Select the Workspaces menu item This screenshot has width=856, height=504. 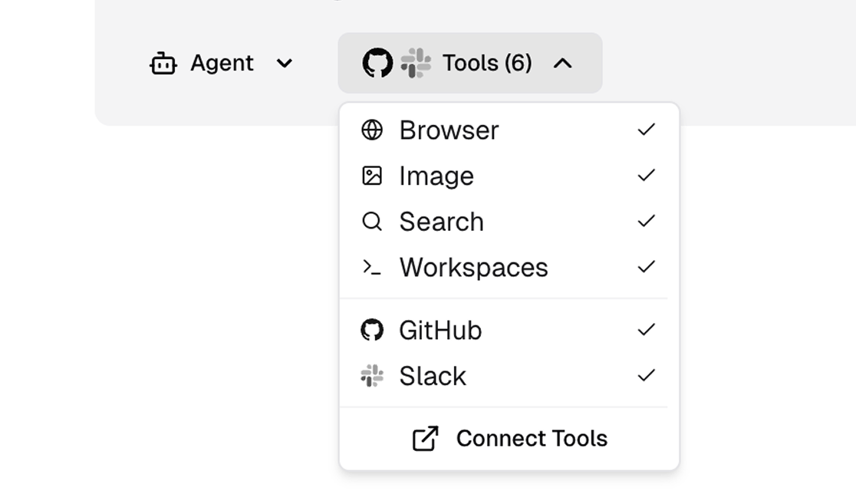pos(509,267)
